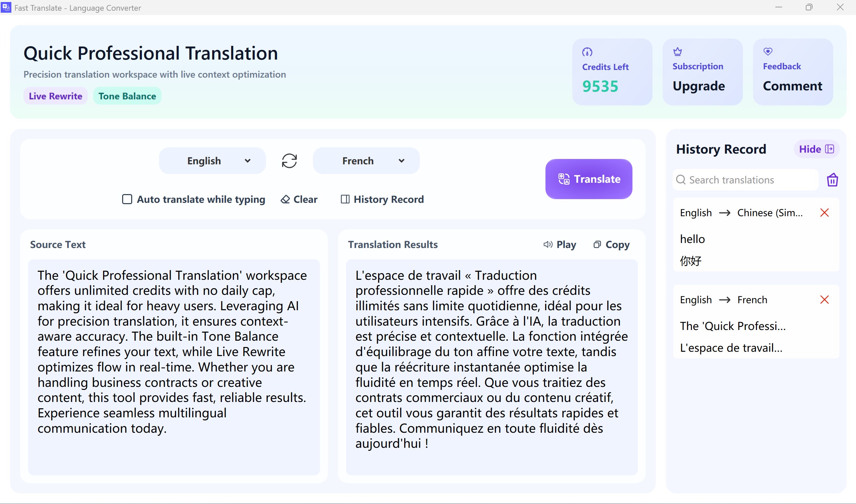856x504 pixels.
Task: Focus the Search translations field
Action: click(746, 180)
